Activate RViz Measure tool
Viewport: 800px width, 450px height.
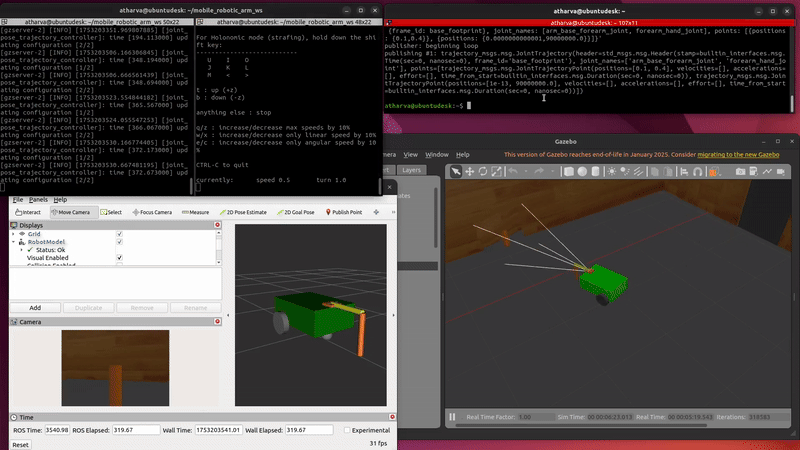tap(195, 212)
